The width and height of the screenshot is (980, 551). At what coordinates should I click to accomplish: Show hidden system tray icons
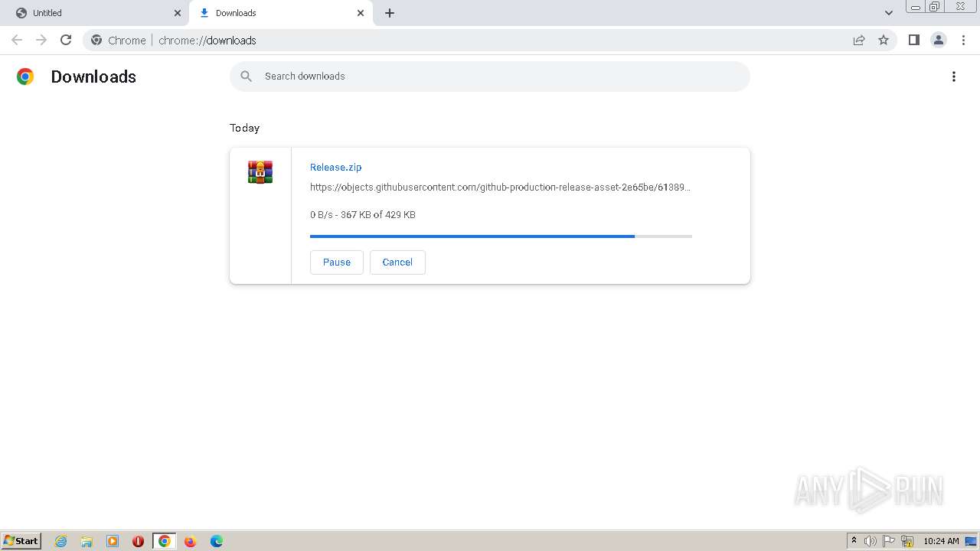(854, 540)
